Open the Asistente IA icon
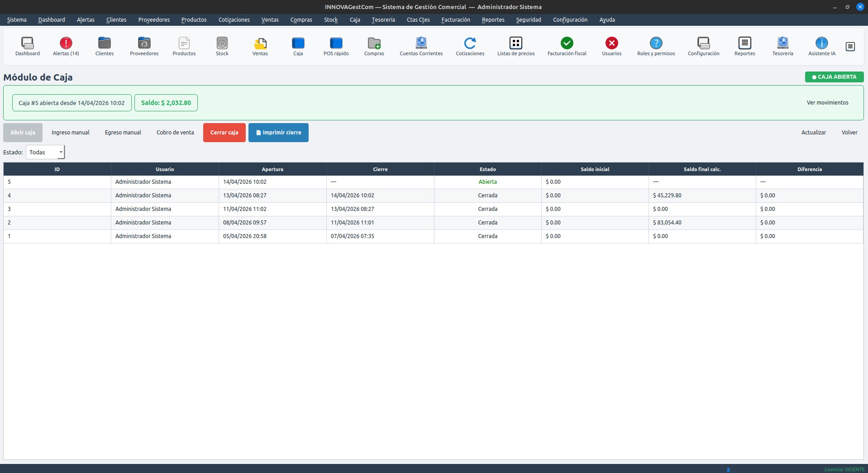Screen dimensions: 868x473 coord(821,43)
